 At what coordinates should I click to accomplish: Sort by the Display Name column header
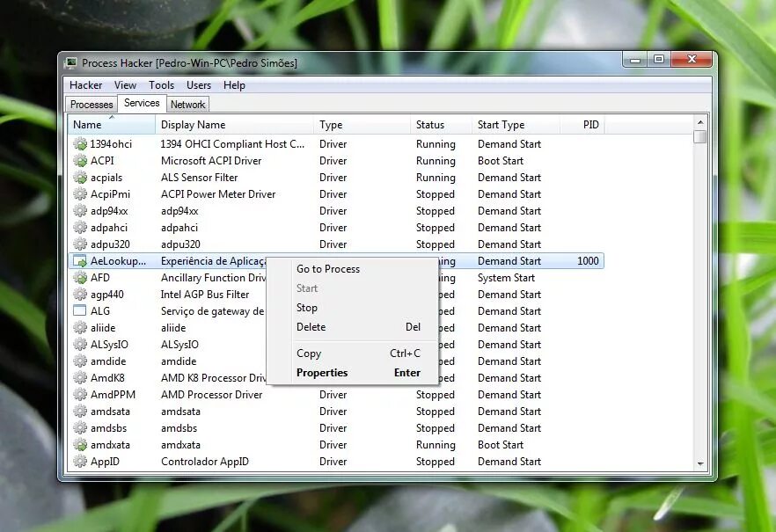pos(235,125)
